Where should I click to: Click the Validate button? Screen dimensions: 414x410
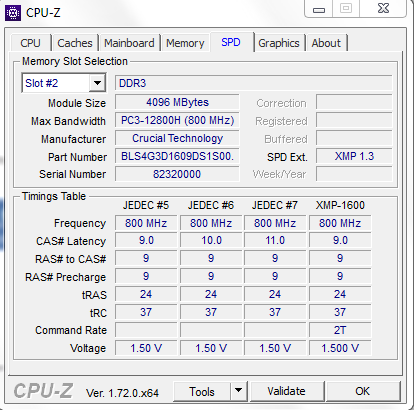point(286,391)
